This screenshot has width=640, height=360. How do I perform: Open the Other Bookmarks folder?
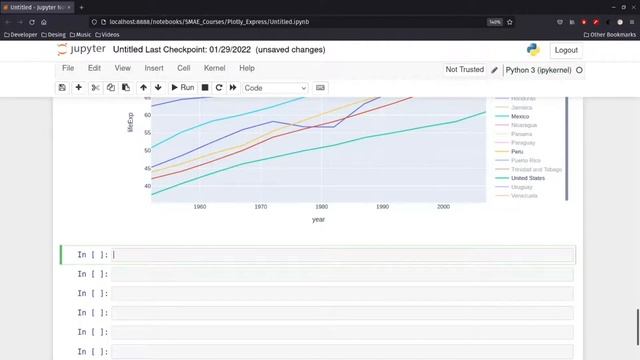pos(610,35)
